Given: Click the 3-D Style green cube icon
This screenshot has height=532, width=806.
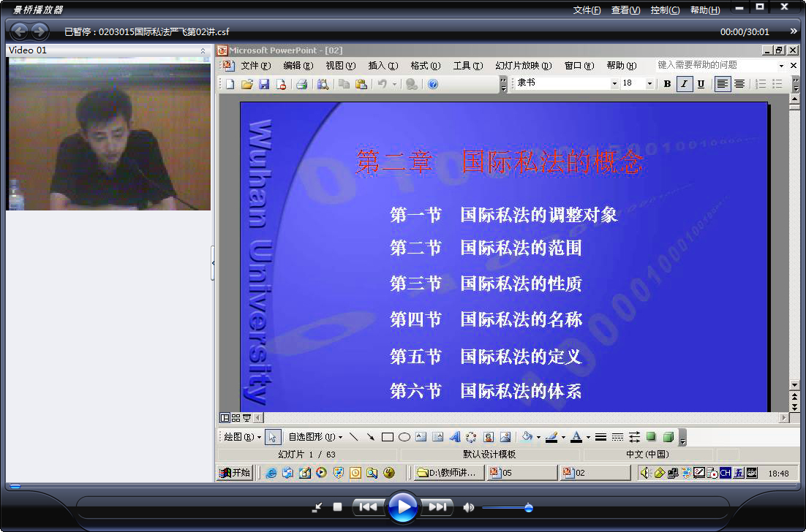Looking at the screenshot, I should coord(668,437).
